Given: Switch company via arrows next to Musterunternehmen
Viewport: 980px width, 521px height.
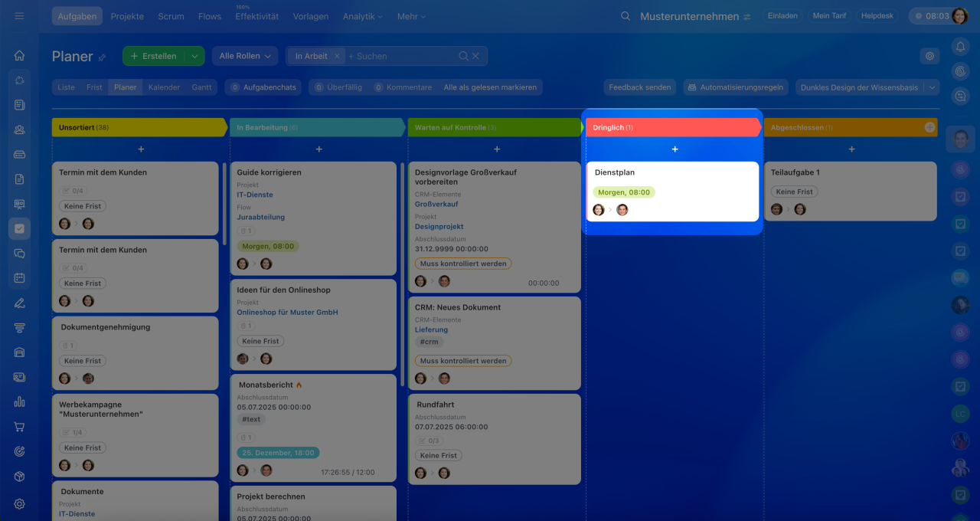Looking at the screenshot, I should pos(746,16).
